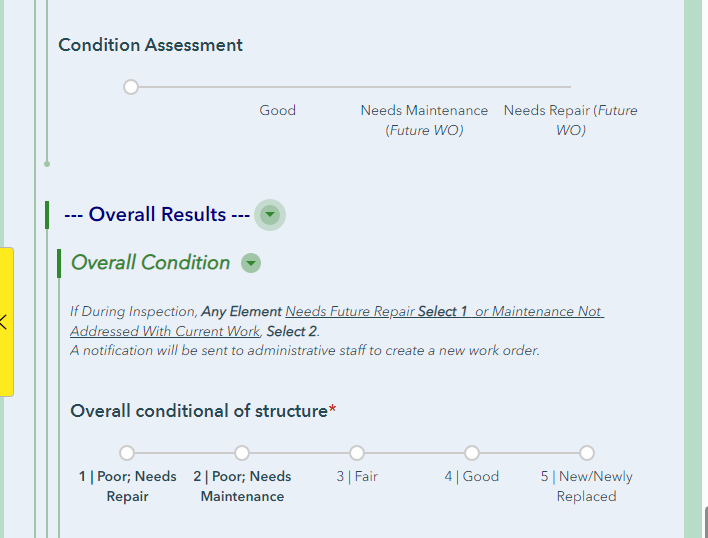
Task: Click the '--- Overall Results ---' heading
Action: [156, 214]
